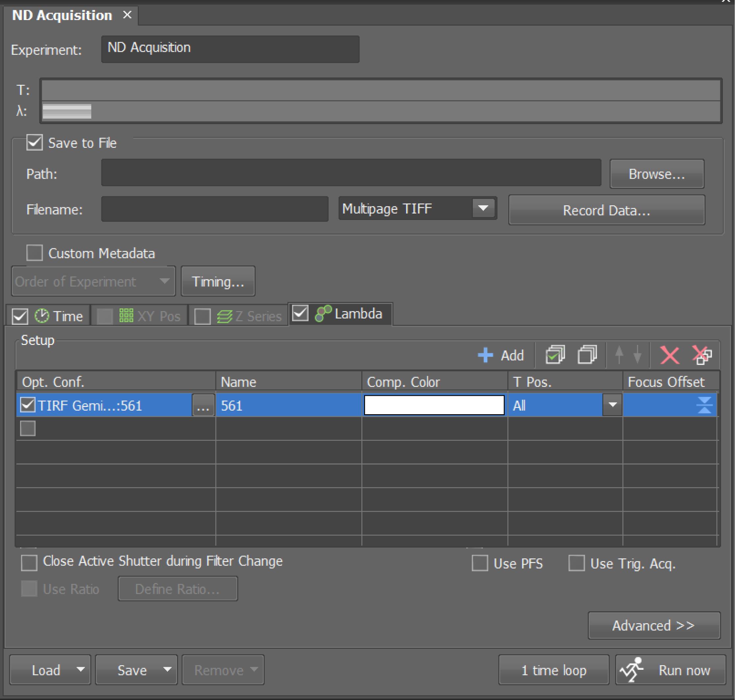Enable the Use Trig. Acq. checkbox
Screen dimensions: 735x700
577,563
